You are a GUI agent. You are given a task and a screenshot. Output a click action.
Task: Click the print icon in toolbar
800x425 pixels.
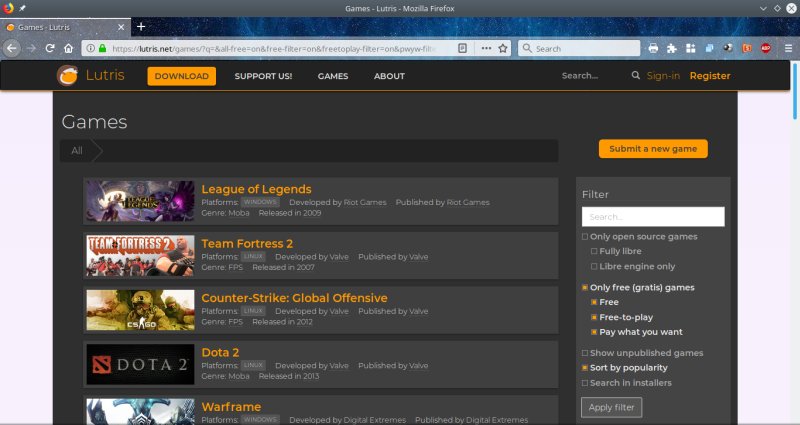pos(653,48)
